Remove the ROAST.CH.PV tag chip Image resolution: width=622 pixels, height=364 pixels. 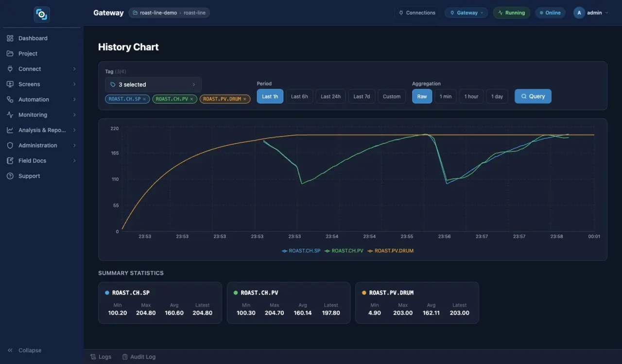click(x=191, y=99)
